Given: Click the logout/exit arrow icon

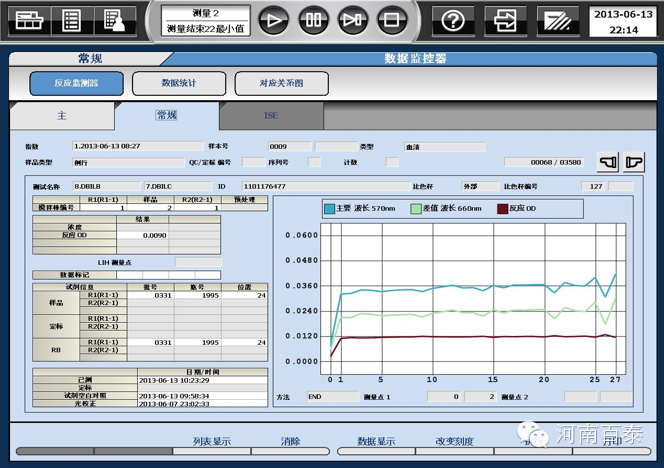Looking at the screenshot, I should 507,19.
